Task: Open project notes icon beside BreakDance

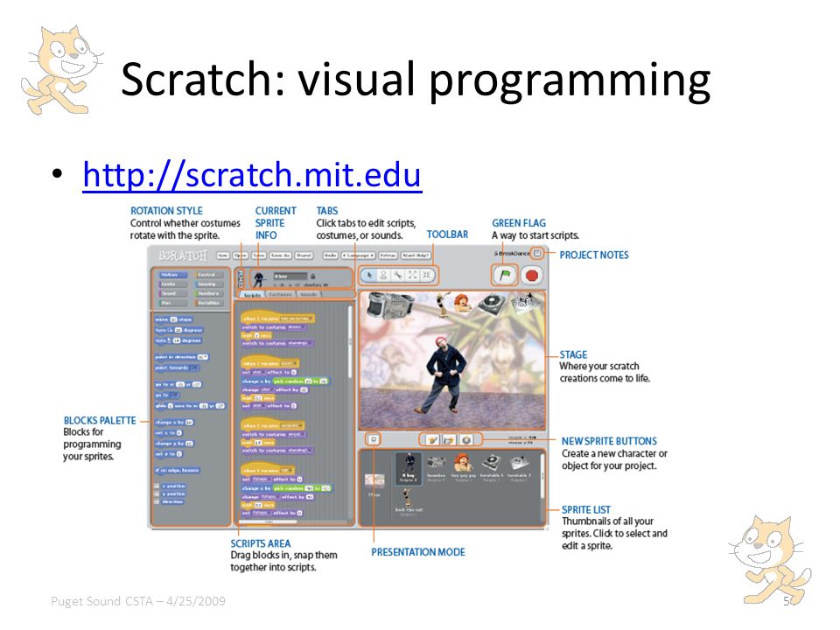Action: point(537,254)
